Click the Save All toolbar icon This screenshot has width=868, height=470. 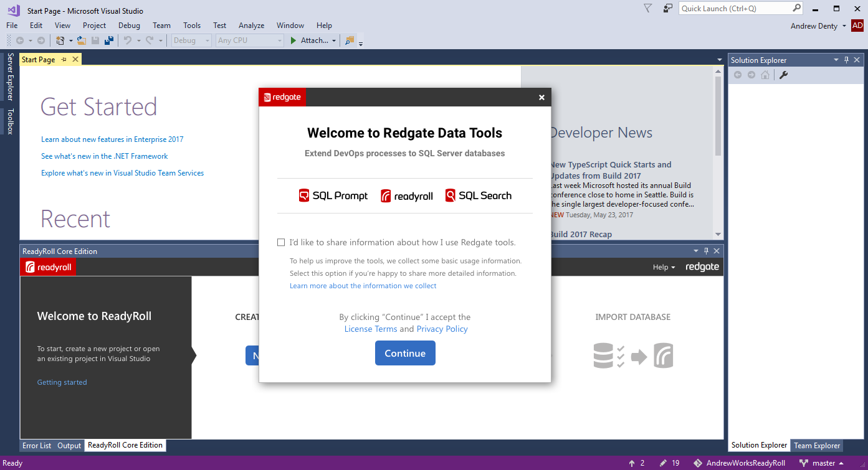110,40
